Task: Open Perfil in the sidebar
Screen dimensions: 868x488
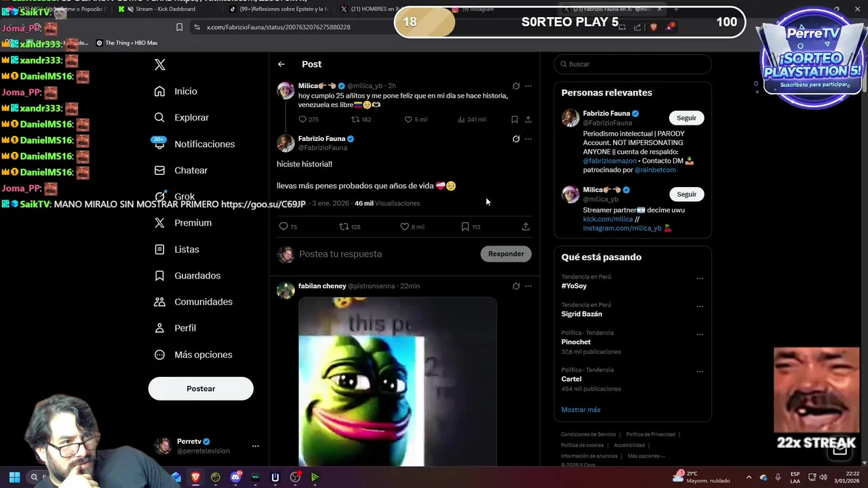Action: click(x=175, y=327)
